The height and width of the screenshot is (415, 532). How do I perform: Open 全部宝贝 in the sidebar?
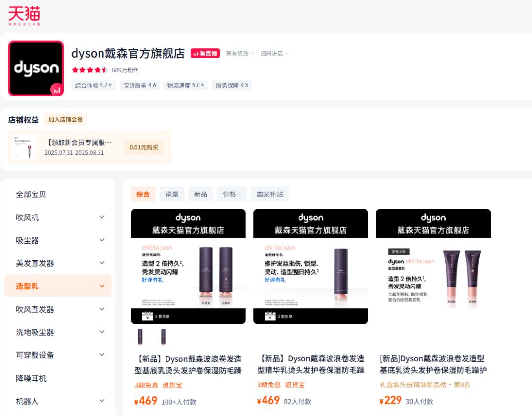pos(31,194)
